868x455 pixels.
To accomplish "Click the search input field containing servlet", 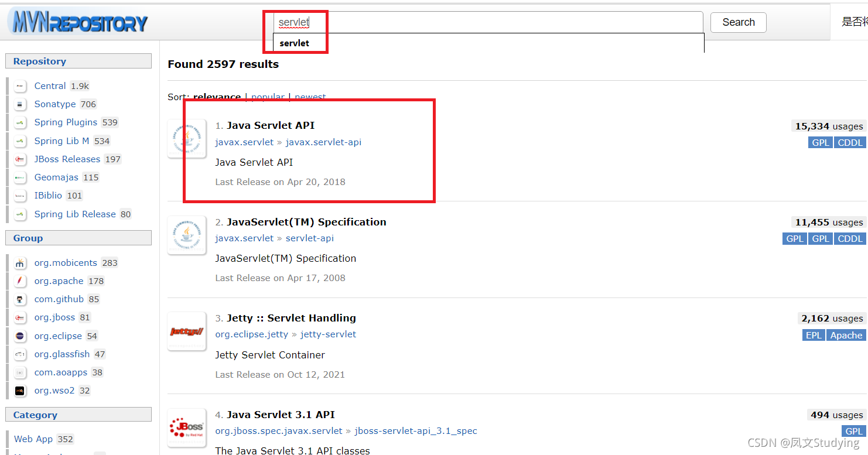I will coord(488,22).
